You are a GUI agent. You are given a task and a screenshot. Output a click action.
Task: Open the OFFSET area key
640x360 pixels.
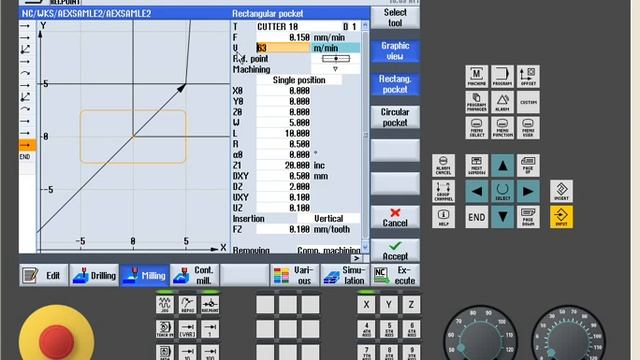coord(528,76)
